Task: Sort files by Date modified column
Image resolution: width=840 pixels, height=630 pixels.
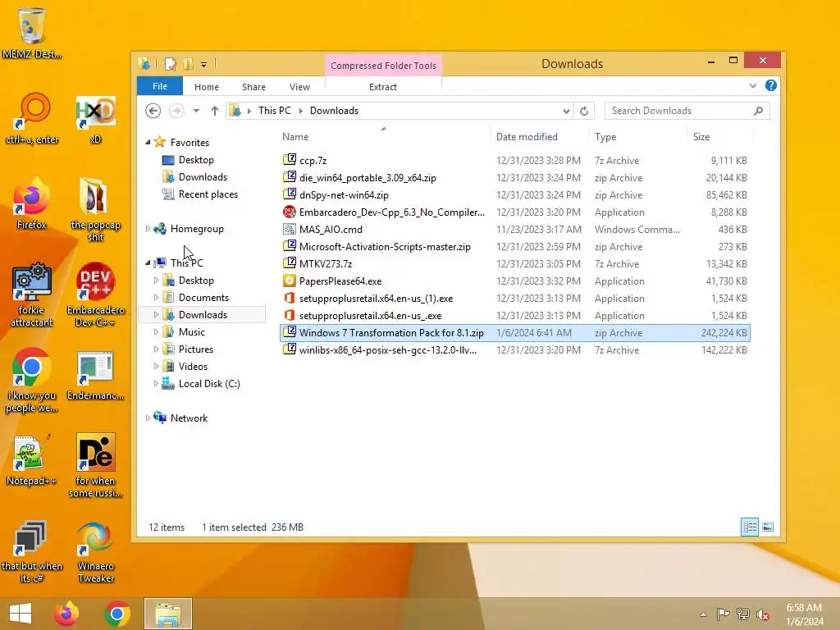Action: pyautogui.click(x=540, y=137)
